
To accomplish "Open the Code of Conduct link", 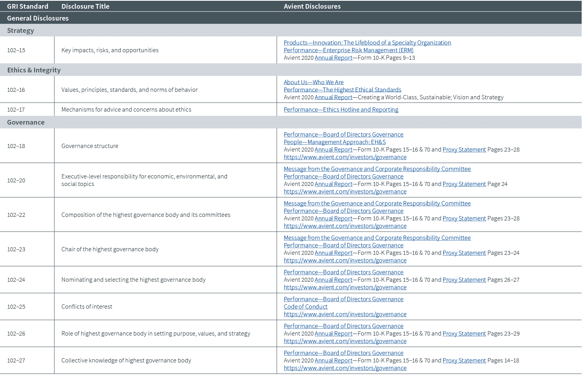I will tap(306, 307).
